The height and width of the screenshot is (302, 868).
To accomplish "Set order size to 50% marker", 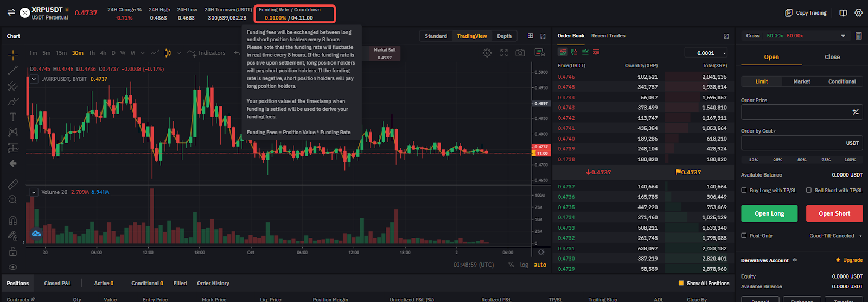I will tap(802, 160).
